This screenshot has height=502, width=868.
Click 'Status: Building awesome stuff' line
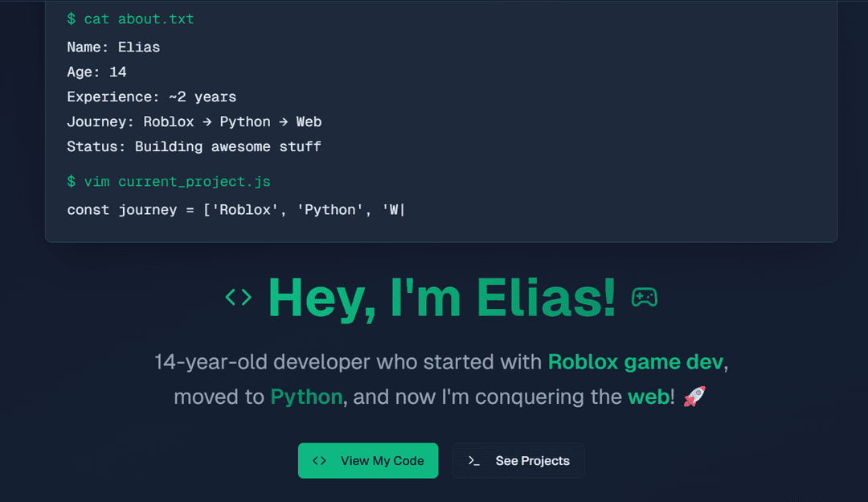click(x=194, y=146)
